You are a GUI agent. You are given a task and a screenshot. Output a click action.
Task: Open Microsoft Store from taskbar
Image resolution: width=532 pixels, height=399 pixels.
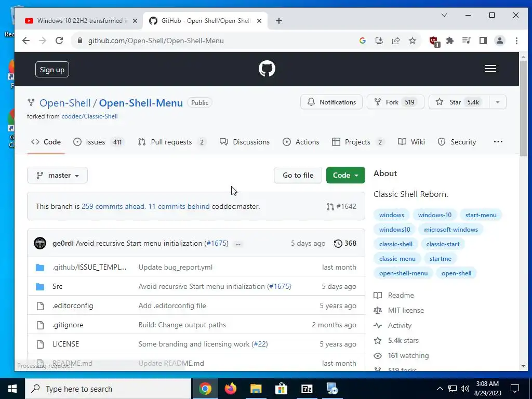281,389
